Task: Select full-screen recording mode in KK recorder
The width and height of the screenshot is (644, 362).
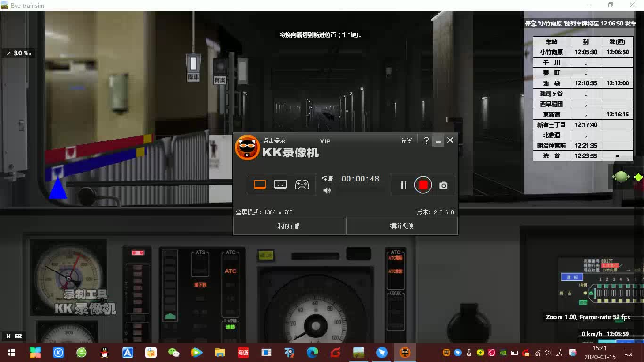Action: click(260, 185)
